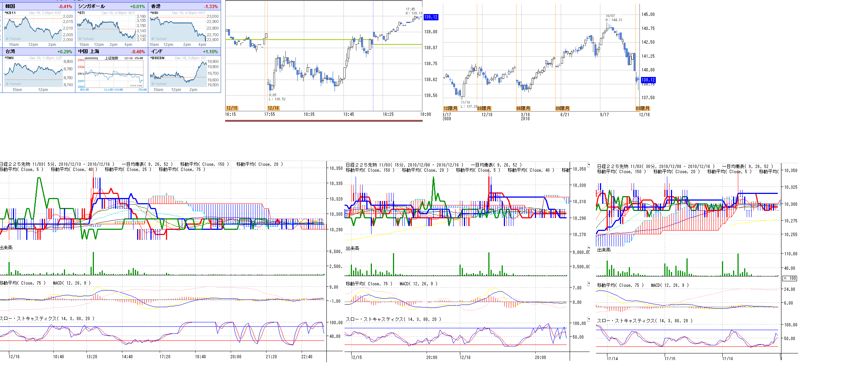Click the Korea ^KS11 index chart

pos(33,28)
